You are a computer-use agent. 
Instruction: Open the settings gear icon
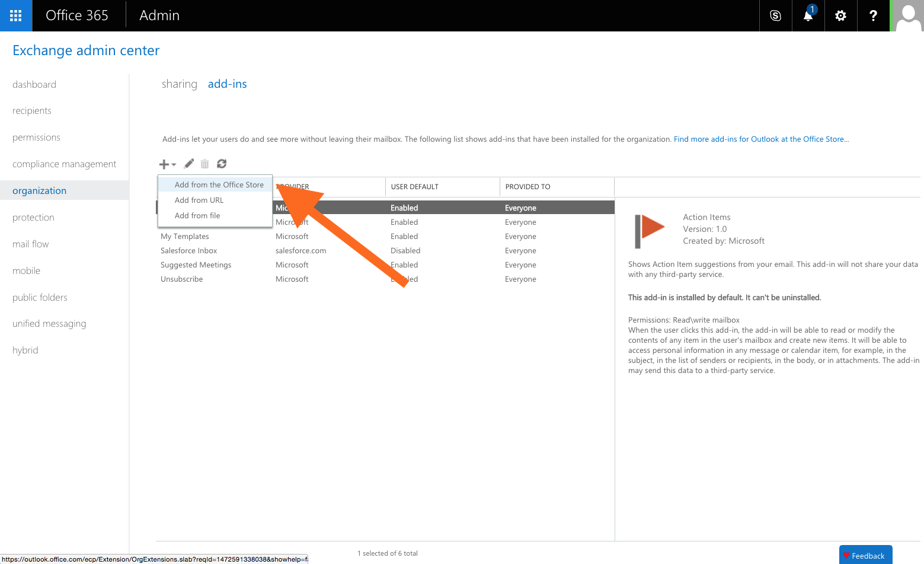pos(840,15)
